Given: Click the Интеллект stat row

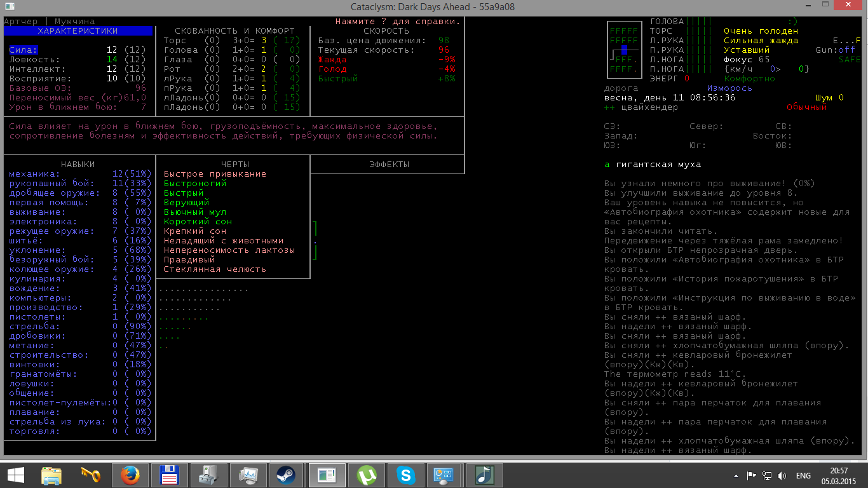Looking at the screenshot, I should 78,69.
